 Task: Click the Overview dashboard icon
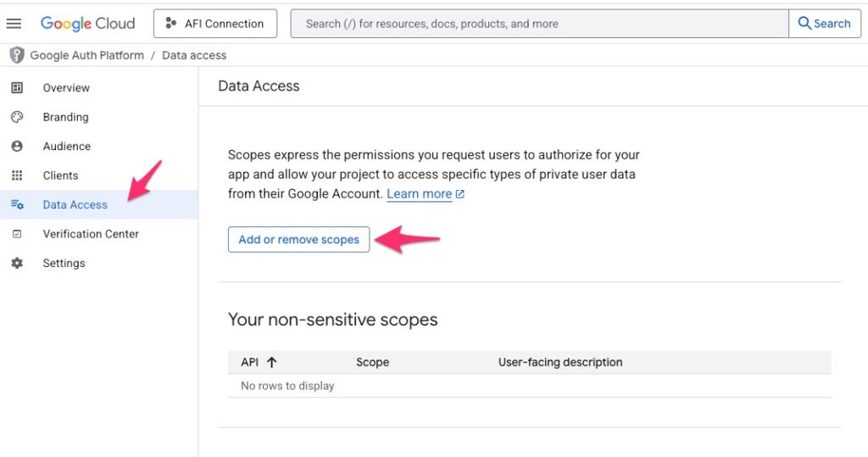[x=17, y=87]
